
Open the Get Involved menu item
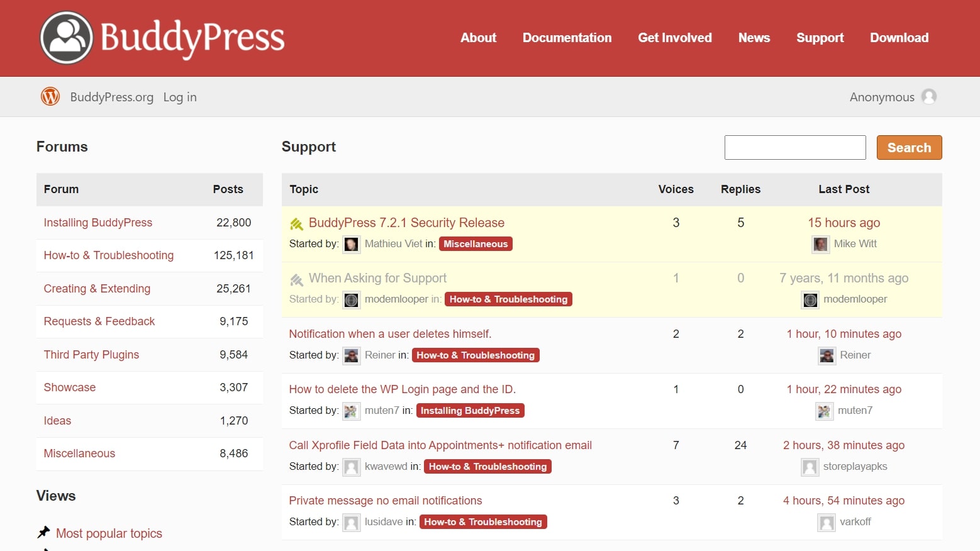point(675,38)
